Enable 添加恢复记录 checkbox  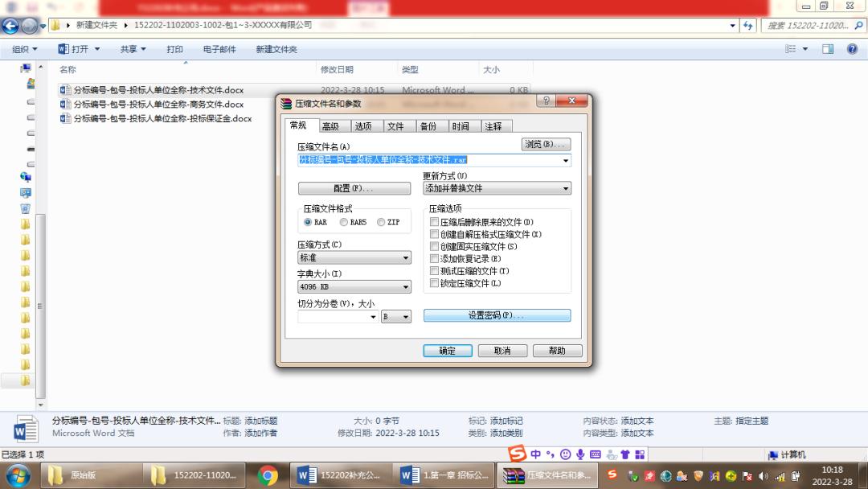435,258
